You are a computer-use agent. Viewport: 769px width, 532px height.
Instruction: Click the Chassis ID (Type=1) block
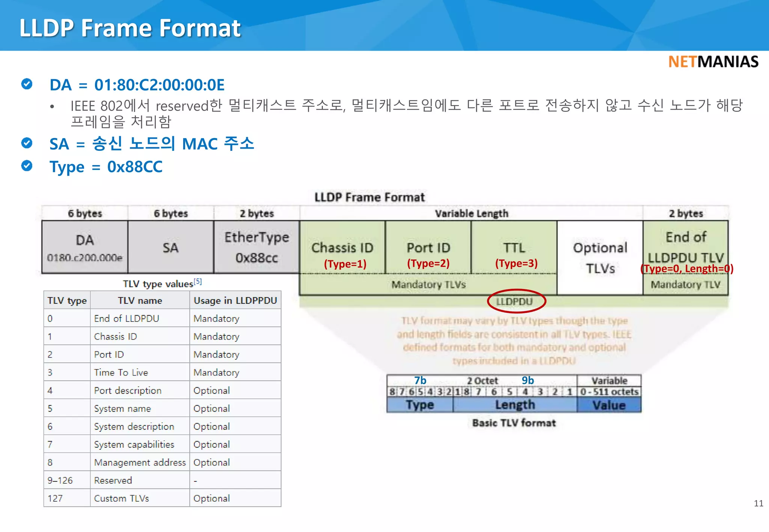pos(342,247)
